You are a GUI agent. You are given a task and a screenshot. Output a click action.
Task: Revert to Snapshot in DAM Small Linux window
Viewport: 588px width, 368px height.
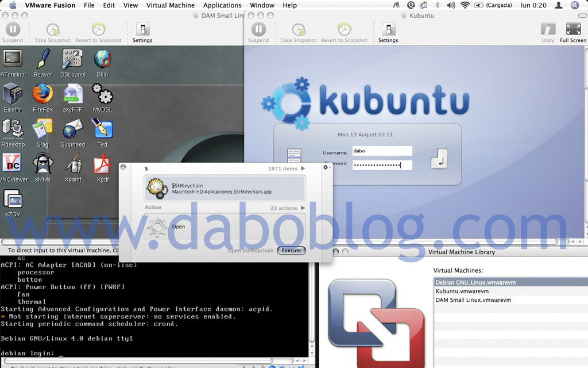click(x=98, y=33)
